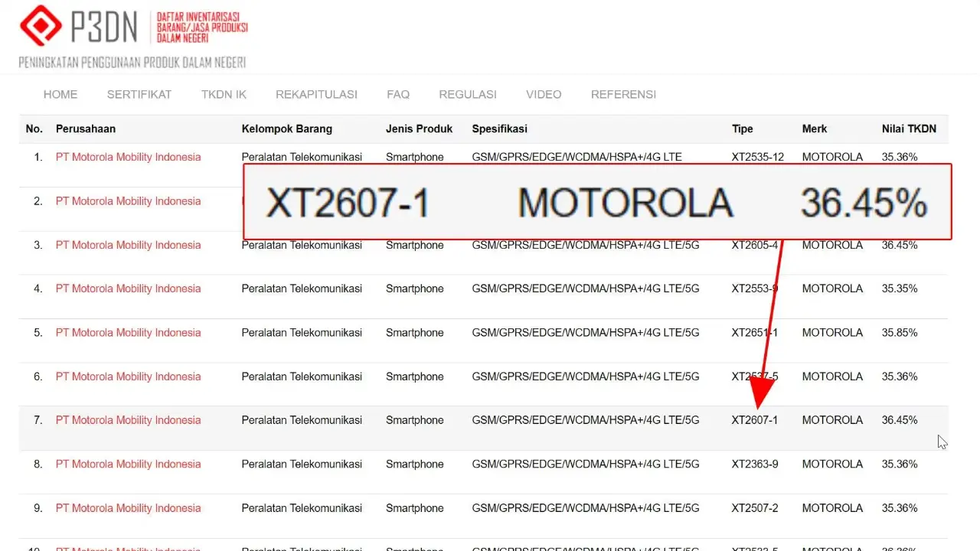Click the specification cell in row 7
980x551 pixels.
[586, 420]
